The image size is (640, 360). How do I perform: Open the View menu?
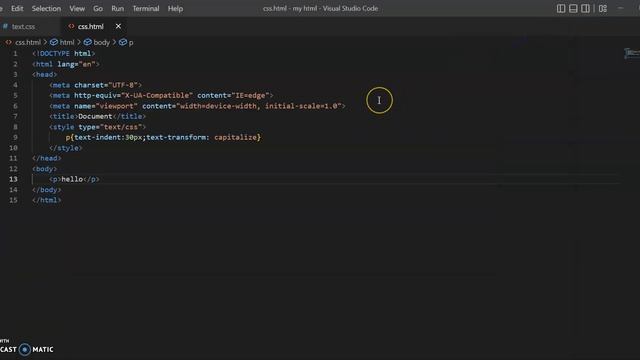77,9
